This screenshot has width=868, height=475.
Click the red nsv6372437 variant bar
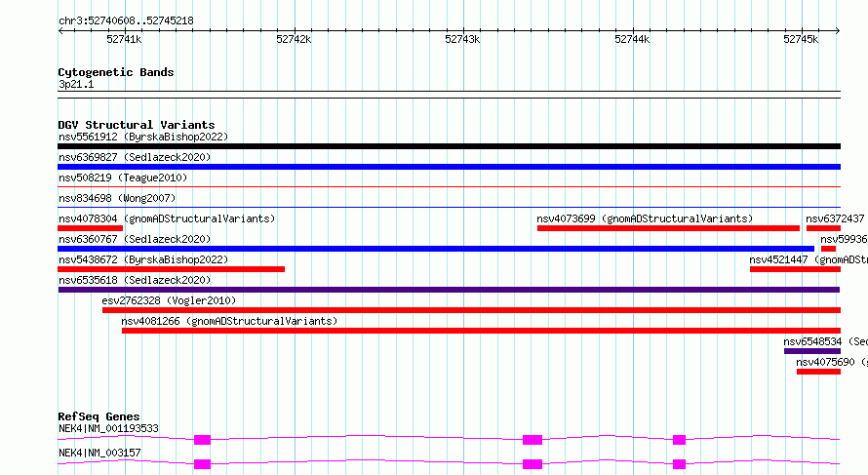(824, 228)
